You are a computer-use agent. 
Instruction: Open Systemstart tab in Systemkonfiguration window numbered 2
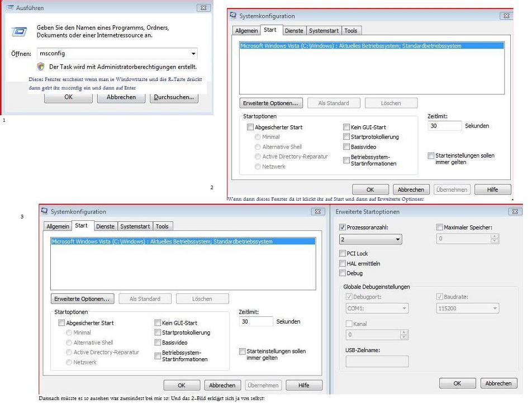(324, 31)
